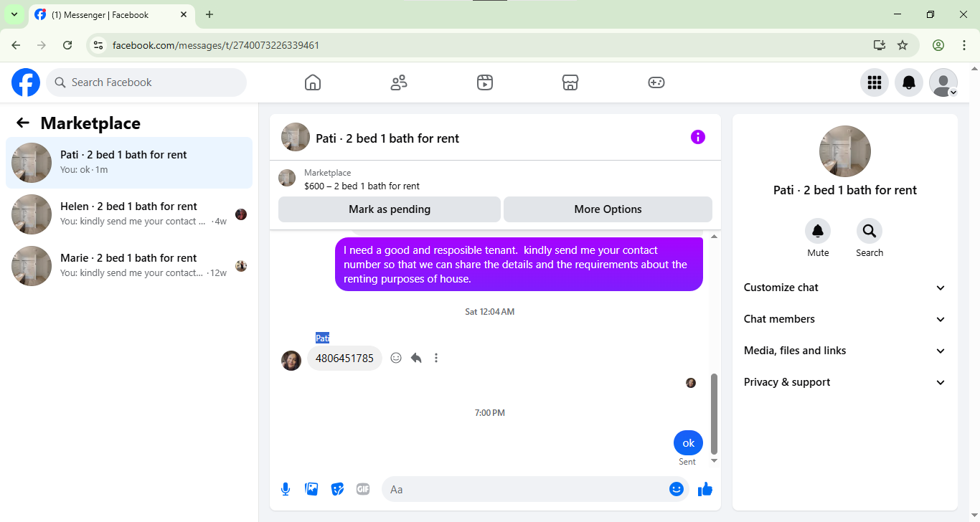980x522 pixels.
Task: Bookmark this page with the star icon
Action: coord(903,45)
